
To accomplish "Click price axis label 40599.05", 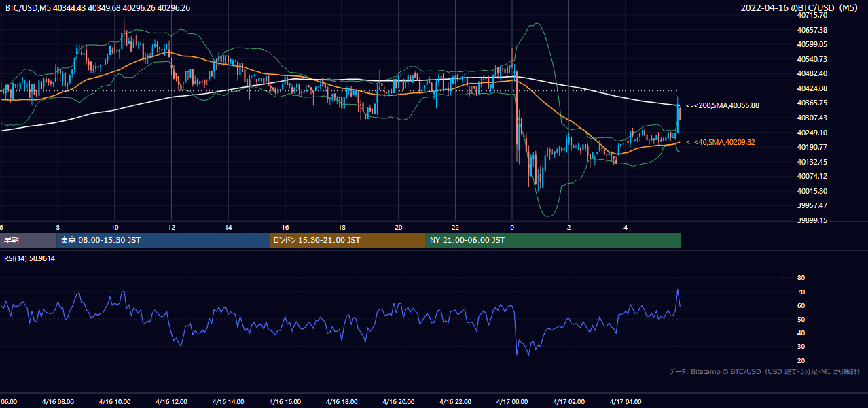I will [812, 44].
